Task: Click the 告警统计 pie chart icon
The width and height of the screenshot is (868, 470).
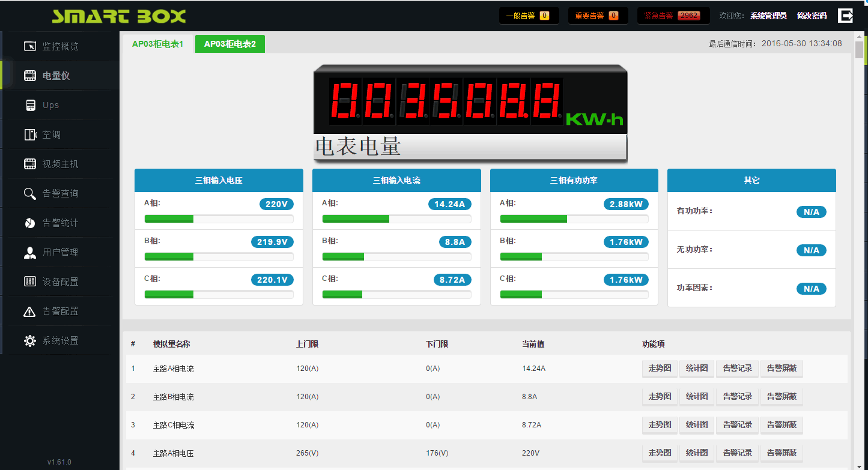Action: [30, 223]
